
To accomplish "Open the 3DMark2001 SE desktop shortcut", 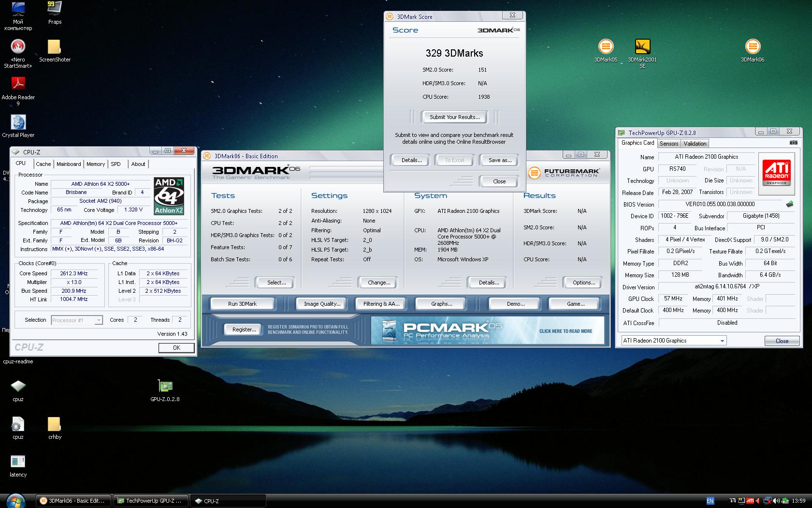I will pos(642,53).
